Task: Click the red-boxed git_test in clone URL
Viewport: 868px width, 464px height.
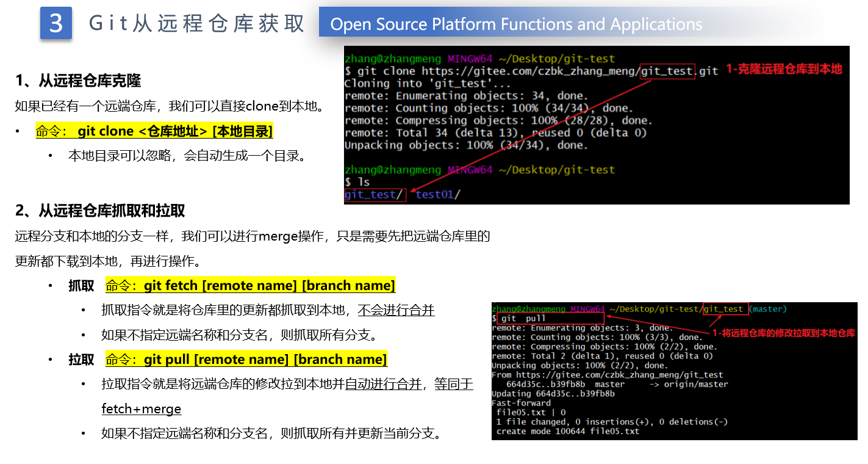Action: point(667,71)
